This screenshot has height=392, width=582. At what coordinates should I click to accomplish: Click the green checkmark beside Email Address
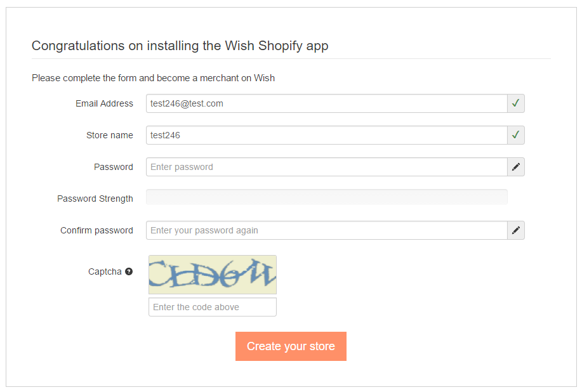(515, 103)
